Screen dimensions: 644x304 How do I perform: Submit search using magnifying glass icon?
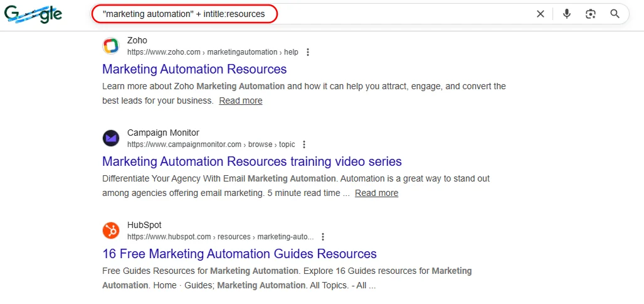(x=615, y=14)
